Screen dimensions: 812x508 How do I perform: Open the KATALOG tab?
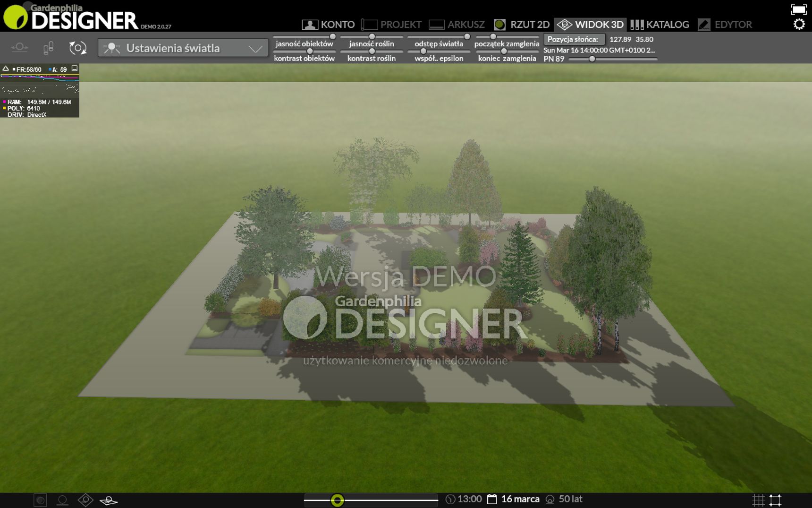[x=660, y=24]
